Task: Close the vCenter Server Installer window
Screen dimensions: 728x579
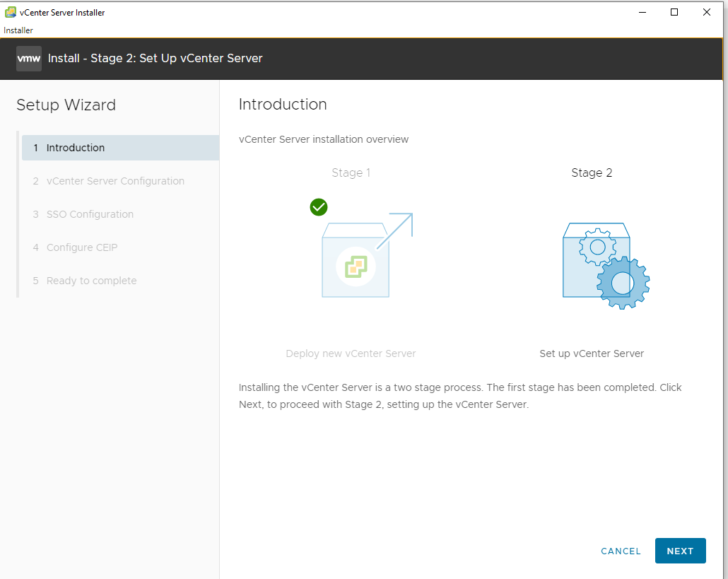Action: coord(707,13)
